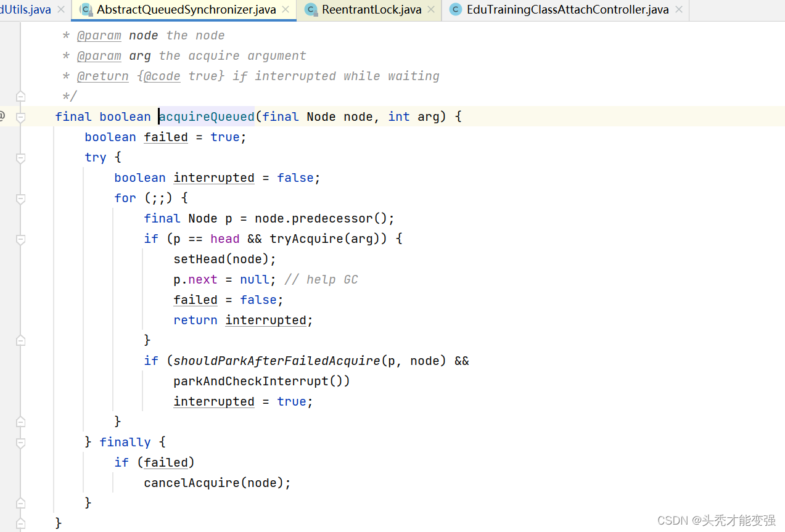Click node.predecessor() call
This screenshot has width=785, height=532.
[321, 218]
